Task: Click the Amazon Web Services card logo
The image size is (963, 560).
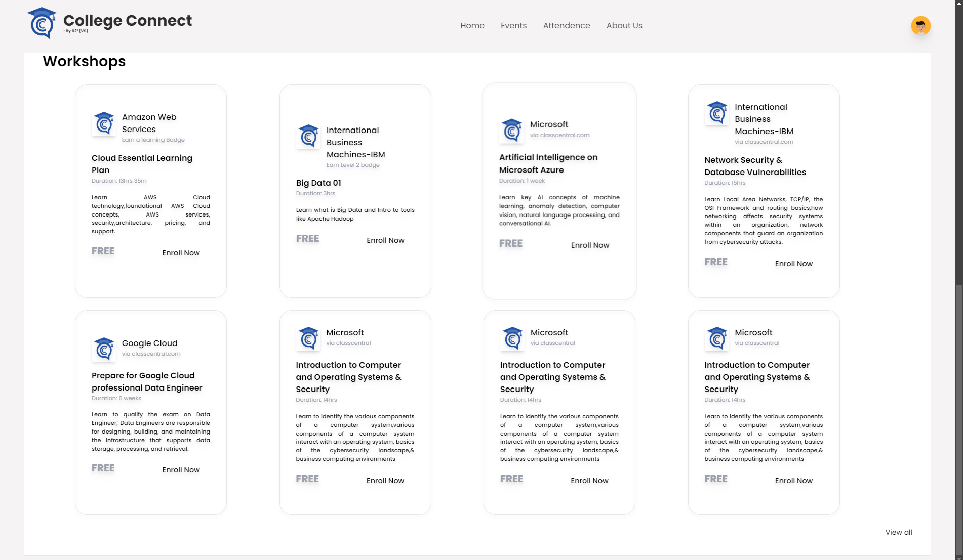Action: (104, 124)
